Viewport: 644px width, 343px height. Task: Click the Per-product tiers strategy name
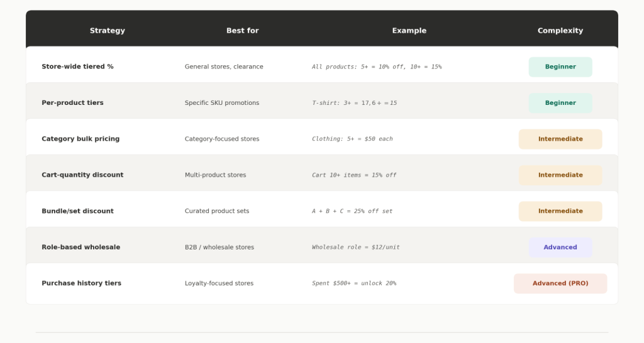coord(72,102)
